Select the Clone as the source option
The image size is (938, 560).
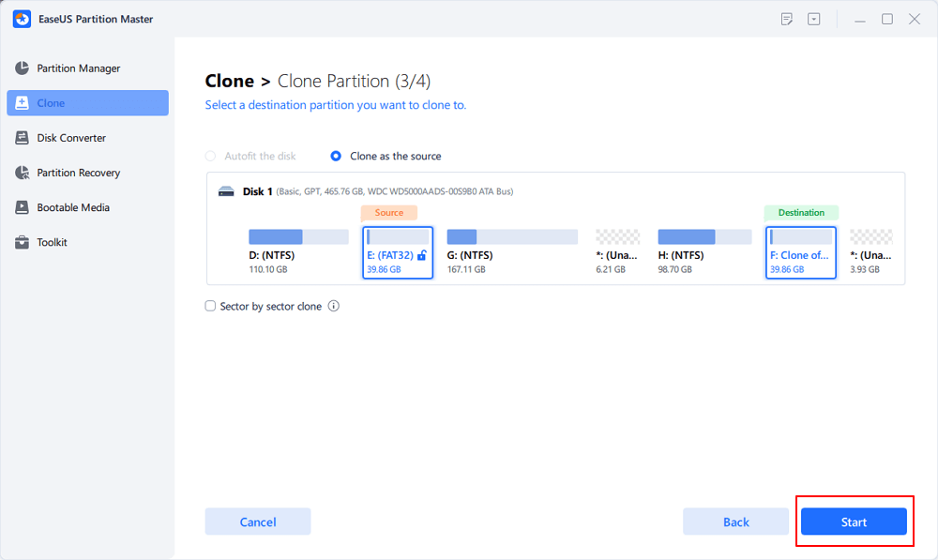[336, 156]
